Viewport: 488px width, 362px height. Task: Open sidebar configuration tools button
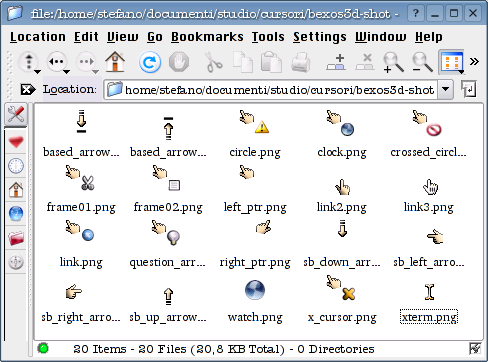16,115
